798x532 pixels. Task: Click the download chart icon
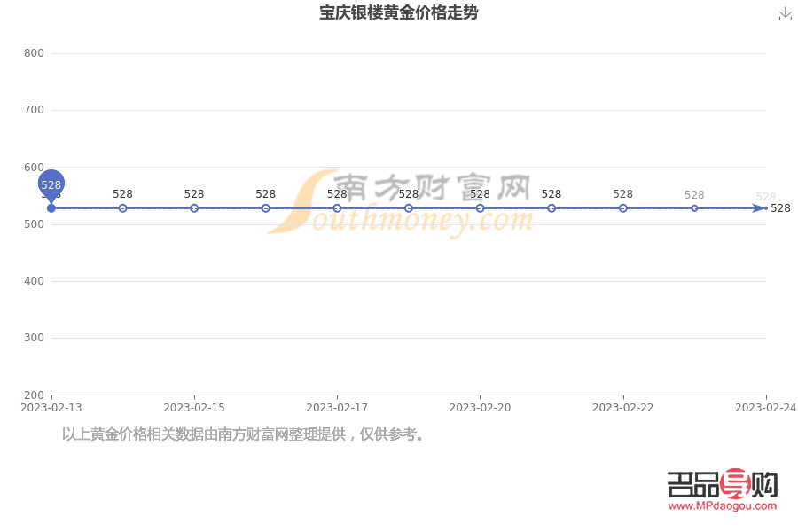coord(786,14)
